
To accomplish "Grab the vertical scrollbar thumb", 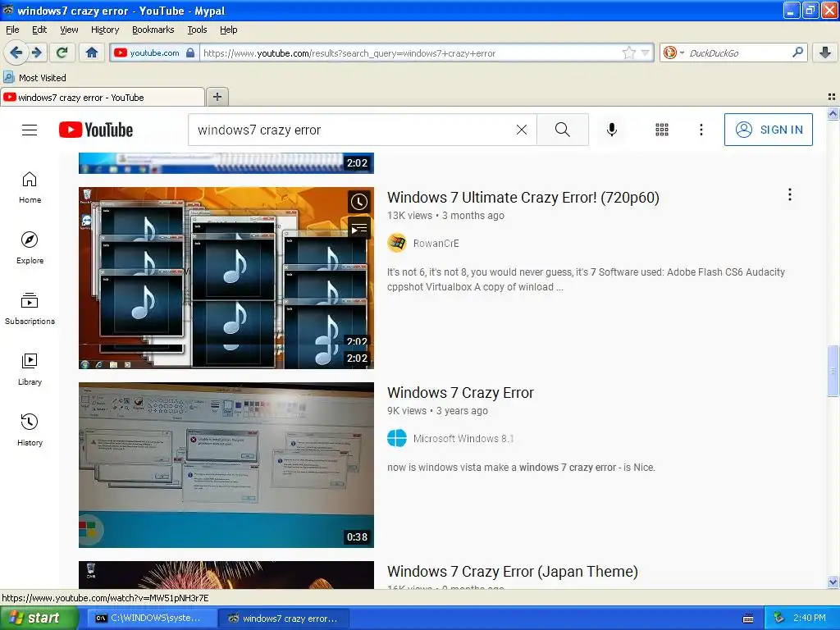I will (833, 370).
